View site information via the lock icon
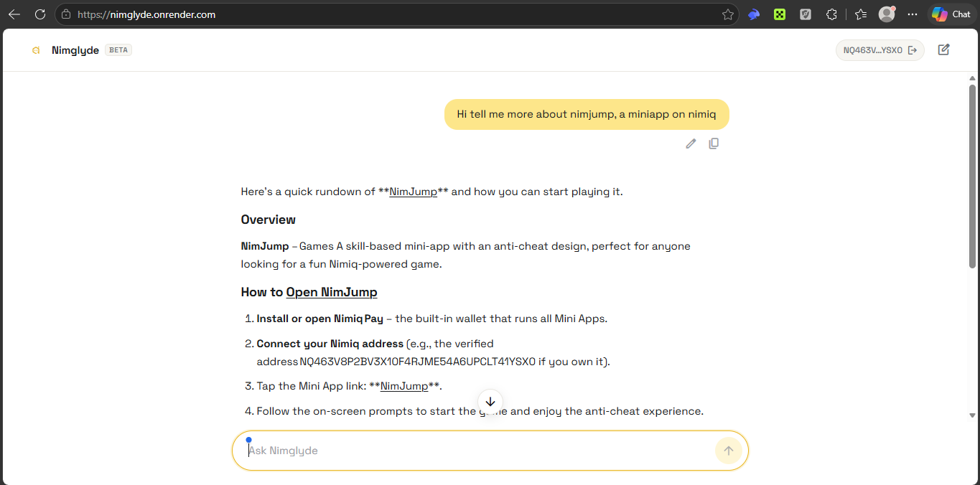The width and height of the screenshot is (980, 485). 66,14
